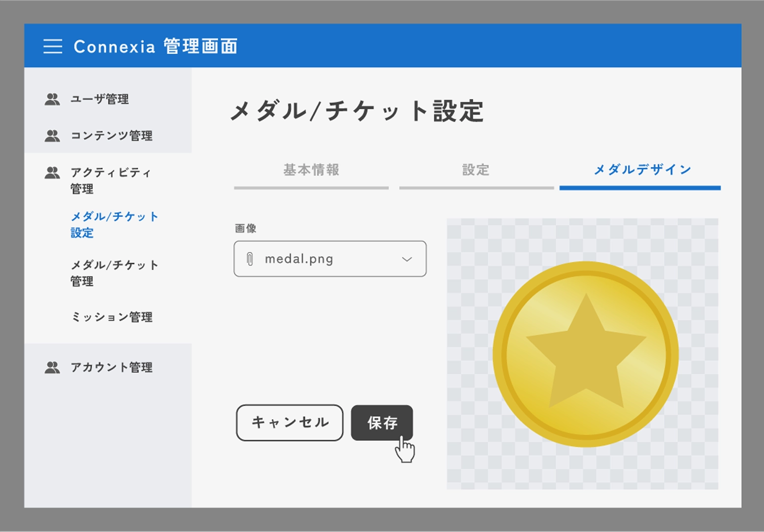Go to メダル/チケット管理 submenu item
This screenshot has height=532, width=764.
click(114, 273)
